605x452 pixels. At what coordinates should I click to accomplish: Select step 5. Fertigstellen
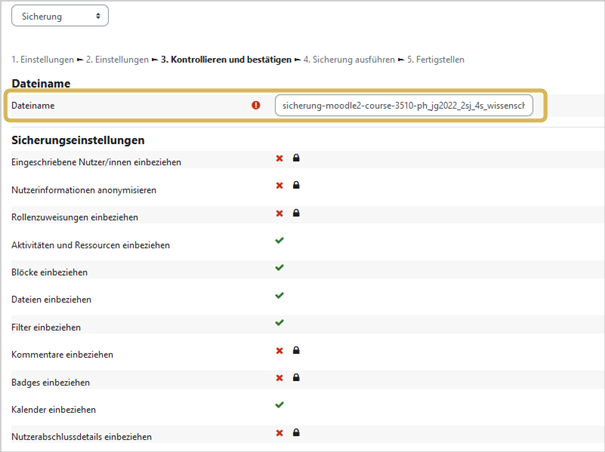[436, 60]
